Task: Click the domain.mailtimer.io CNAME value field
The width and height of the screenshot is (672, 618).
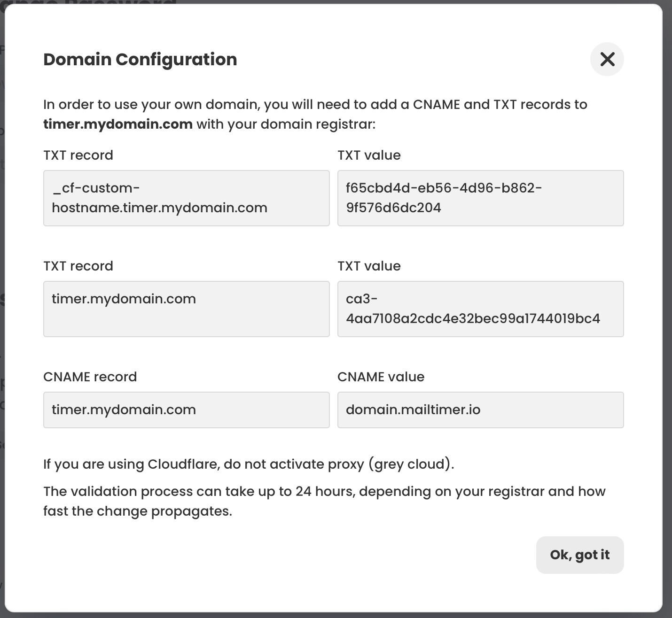Action: 480,409
